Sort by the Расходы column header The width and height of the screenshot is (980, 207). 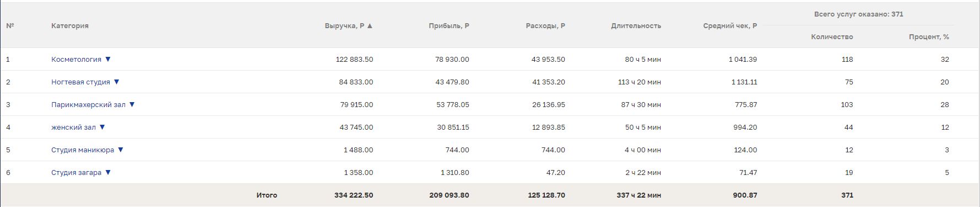tap(545, 25)
